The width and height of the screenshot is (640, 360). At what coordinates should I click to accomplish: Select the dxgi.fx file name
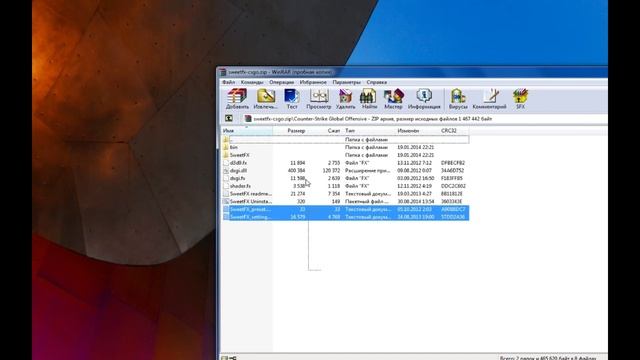[238, 178]
